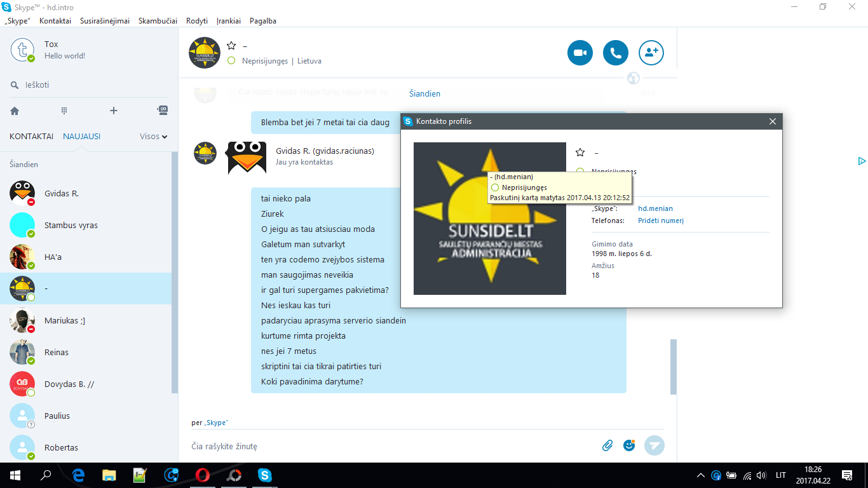Open File Explorer from the taskbar
This screenshot has width=868, height=488.
coord(109,475)
